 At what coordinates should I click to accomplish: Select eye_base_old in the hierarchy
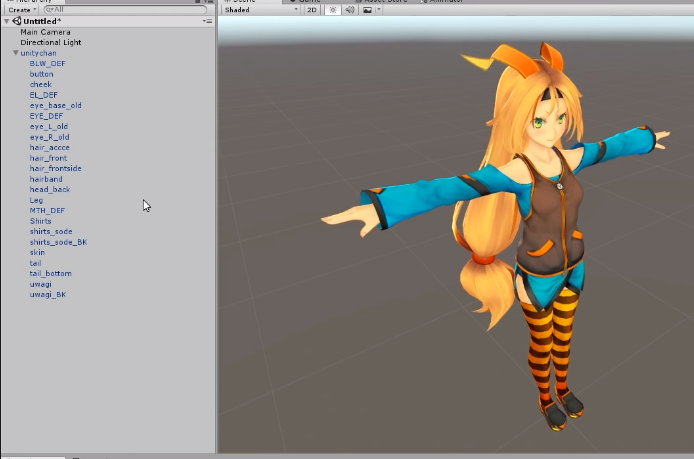(x=55, y=106)
